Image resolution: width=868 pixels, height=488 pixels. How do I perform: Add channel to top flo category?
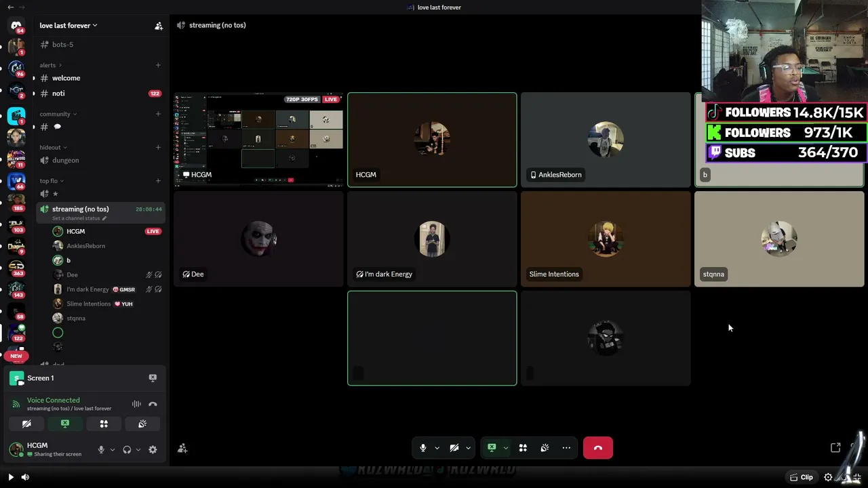pos(158,181)
